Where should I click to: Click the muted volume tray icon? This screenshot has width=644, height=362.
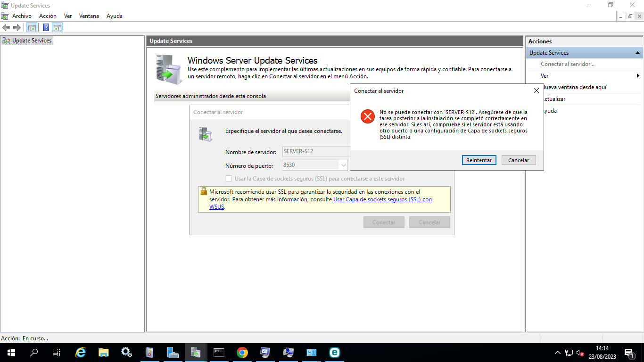pyautogui.click(x=580, y=353)
